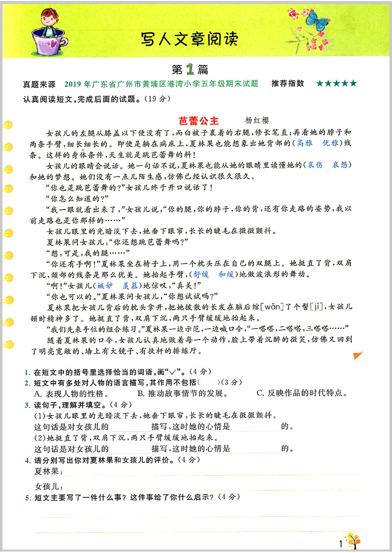
Task: Click the instruction line 认真阅读短文
Action: coord(97,99)
